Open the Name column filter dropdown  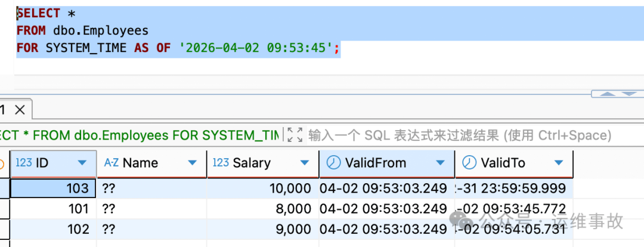[x=192, y=163]
